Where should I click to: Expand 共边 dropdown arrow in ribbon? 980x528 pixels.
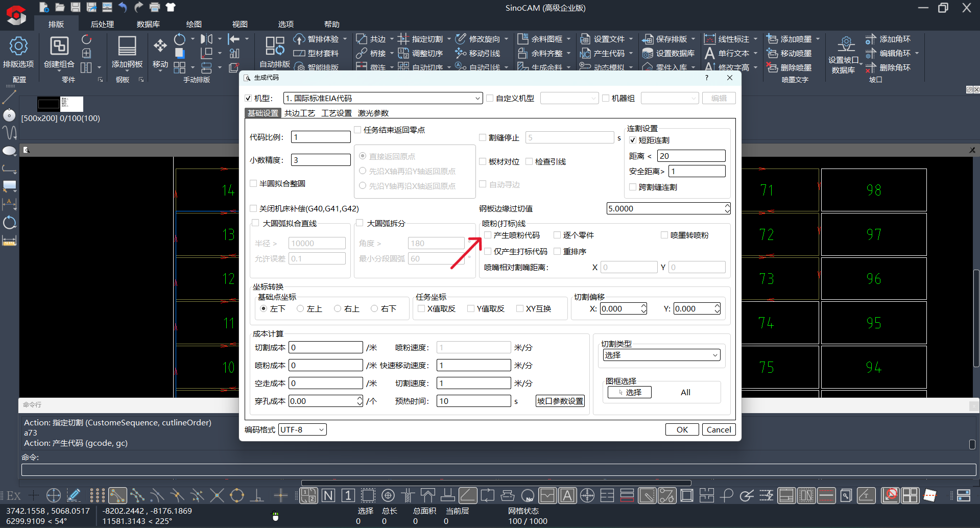[x=392, y=39]
